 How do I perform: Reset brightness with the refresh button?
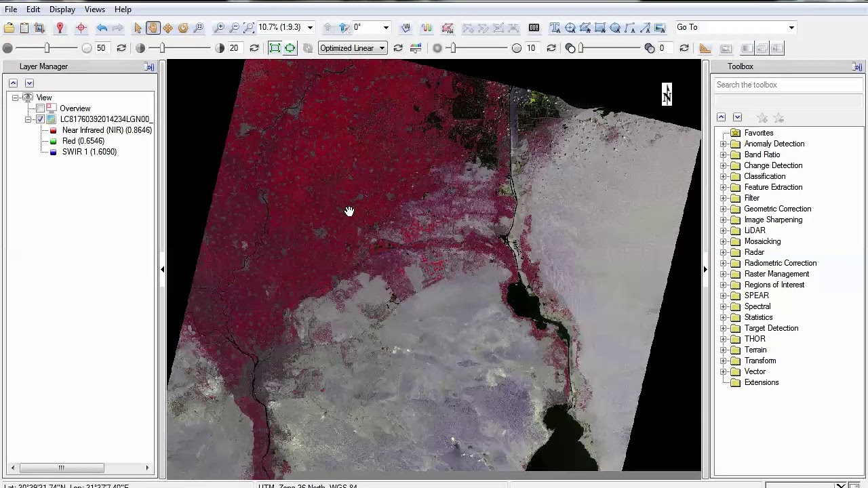(x=121, y=48)
